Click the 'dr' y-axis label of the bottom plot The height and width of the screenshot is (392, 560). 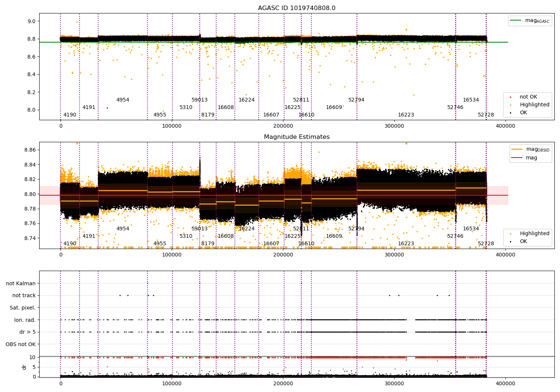pyautogui.click(x=24, y=367)
